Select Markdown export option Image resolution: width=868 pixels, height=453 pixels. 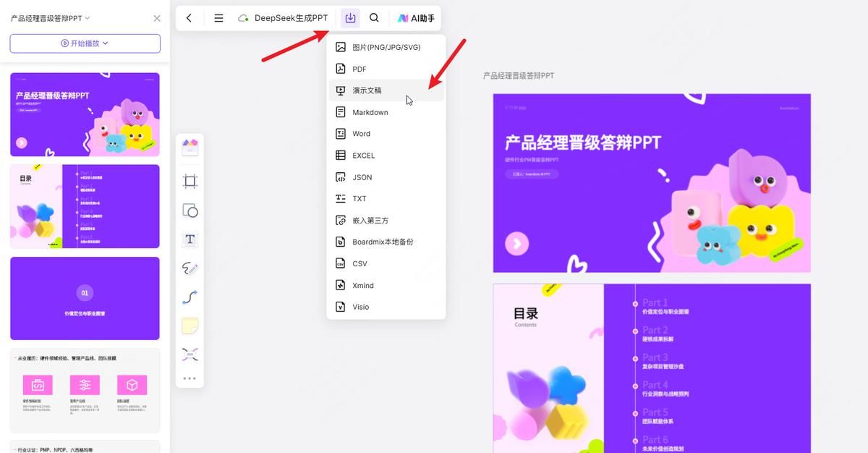(369, 111)
